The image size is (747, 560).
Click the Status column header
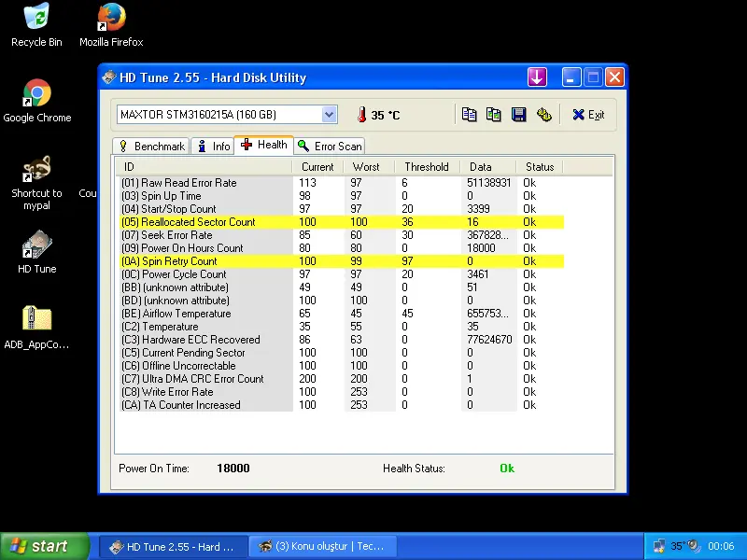point(540,167)
